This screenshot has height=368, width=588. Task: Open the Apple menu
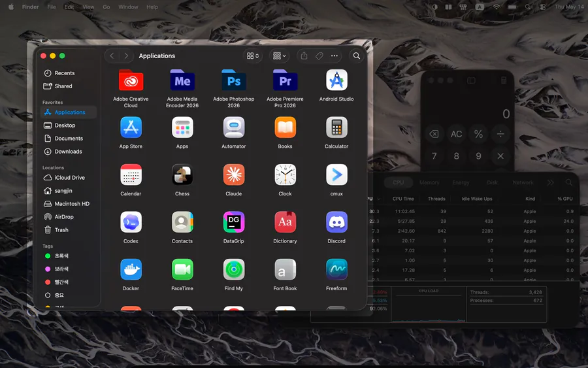point(11,7)
